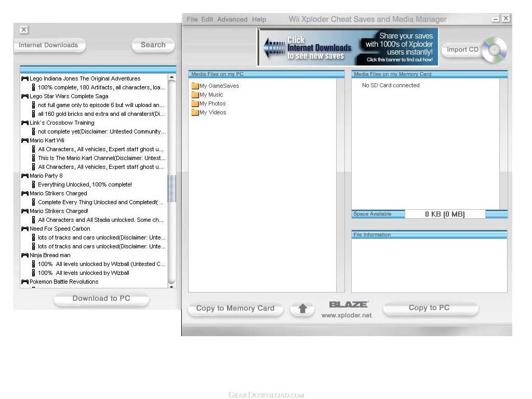532x399 pixels.
Task: Click the Wii remote icon beside 'Everything Unlocked, 100% complete!'
Action: (33, 184)
